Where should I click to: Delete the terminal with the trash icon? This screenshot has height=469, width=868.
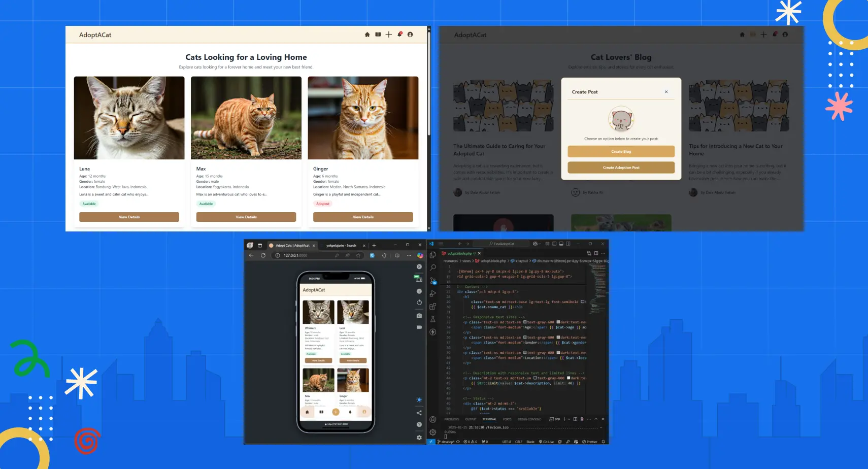[582, 419]
